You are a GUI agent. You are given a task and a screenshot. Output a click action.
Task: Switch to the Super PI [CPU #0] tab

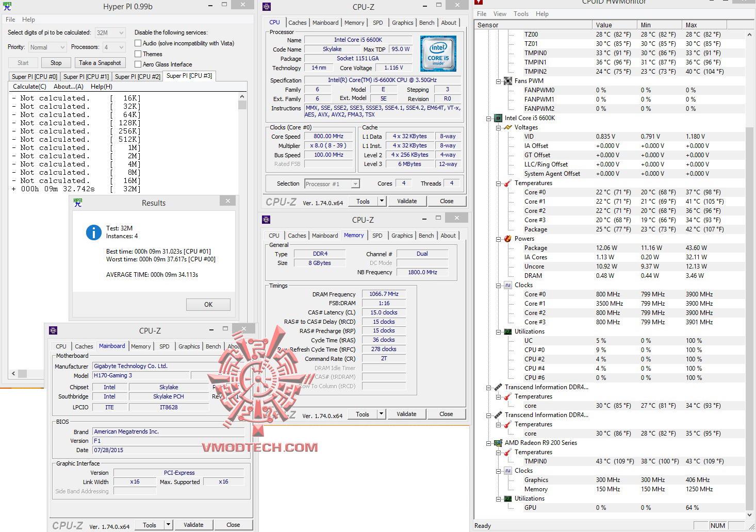35,77
